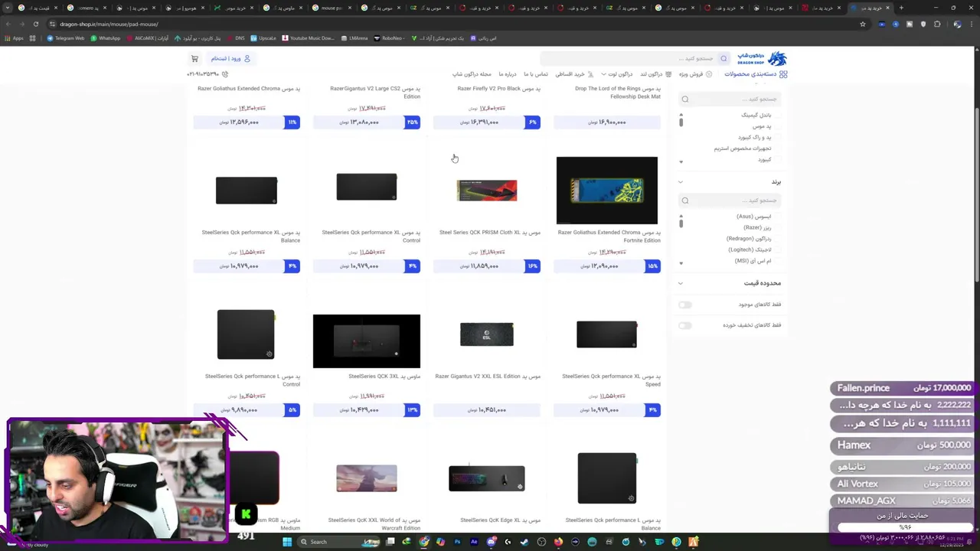Open Telegram Web bookmark
The height and width of the screenshot is (551, 980).
[x=65, y=37]
